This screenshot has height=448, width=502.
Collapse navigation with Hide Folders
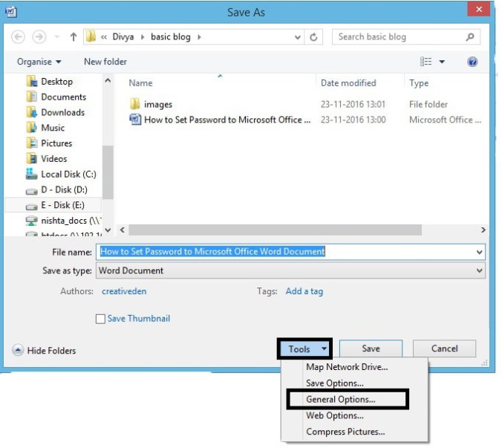(x=45, y=350)
